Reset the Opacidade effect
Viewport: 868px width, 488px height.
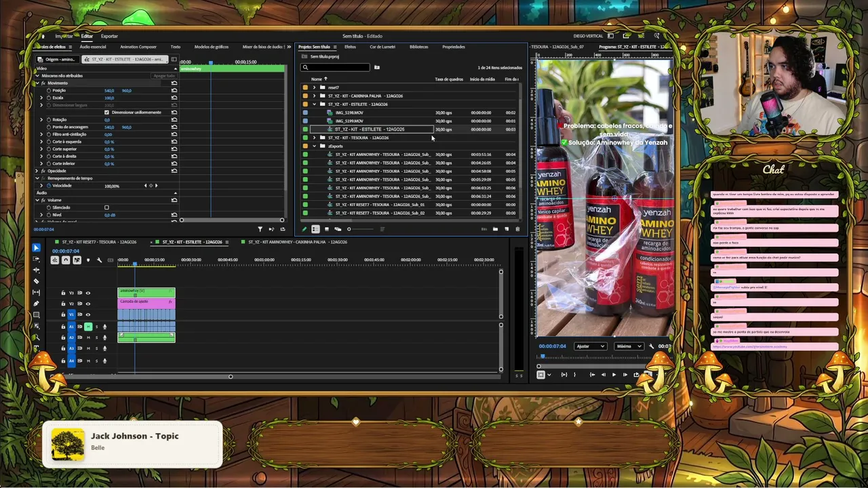point(174,171)
